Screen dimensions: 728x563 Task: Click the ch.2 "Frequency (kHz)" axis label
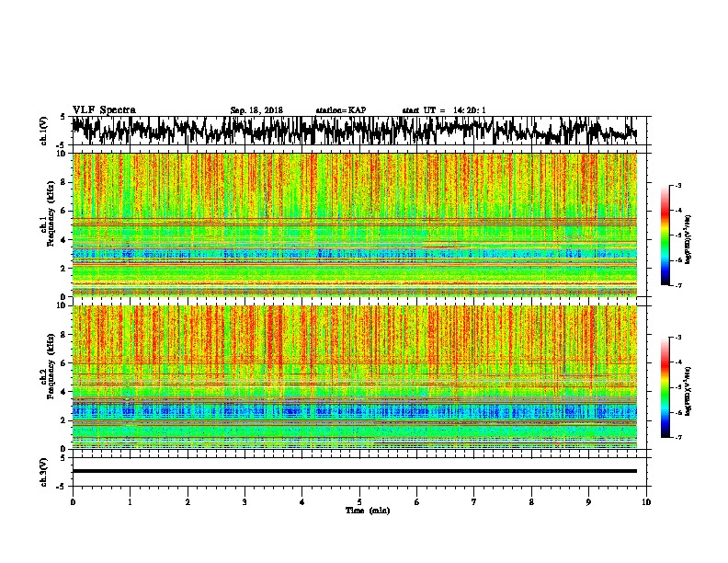click(x=51, y=366)
